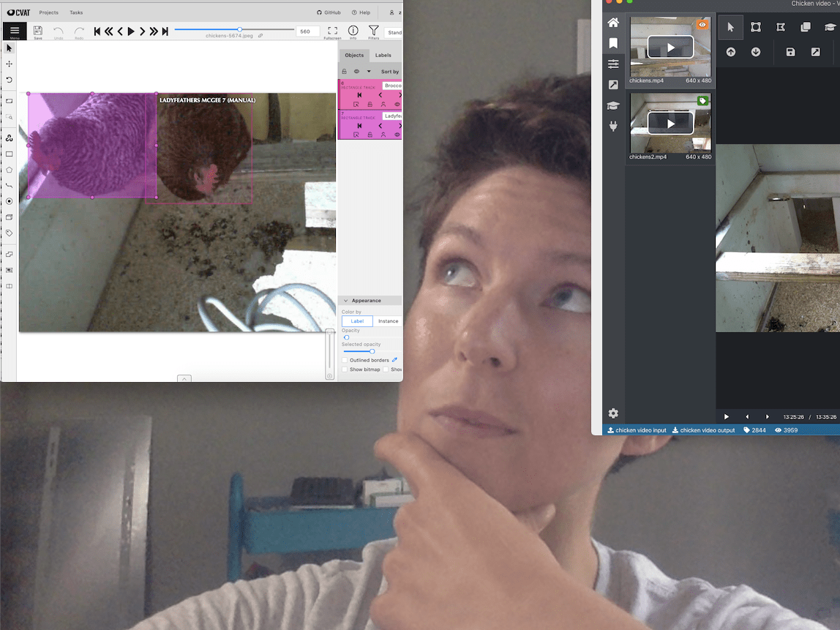
Task: Click the Save button in CVAT toolbar
Action: tap(38, 31)
